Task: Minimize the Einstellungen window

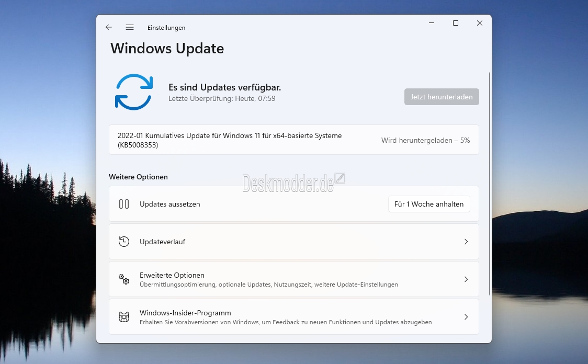Action: 432,23
